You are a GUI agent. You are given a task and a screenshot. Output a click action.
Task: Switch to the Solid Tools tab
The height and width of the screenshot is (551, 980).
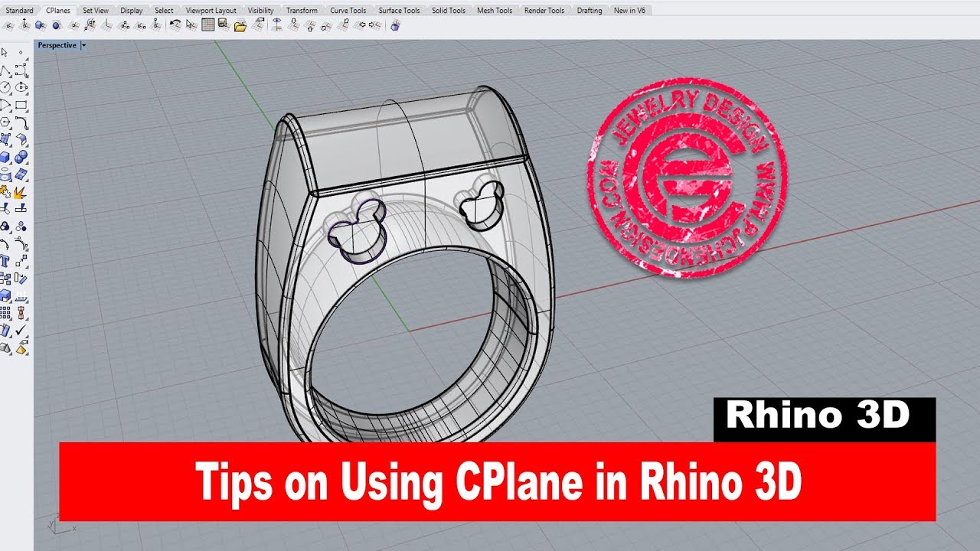449,11
